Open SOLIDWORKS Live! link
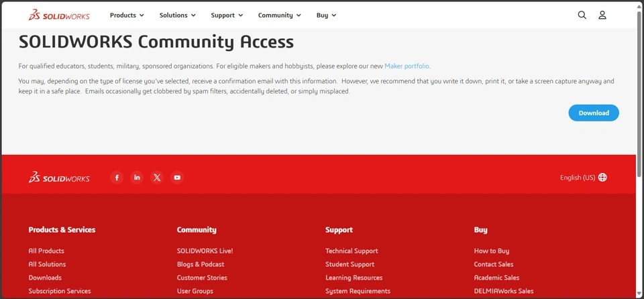This screenshot has height=299, width=644. click(x=205, y=251)
